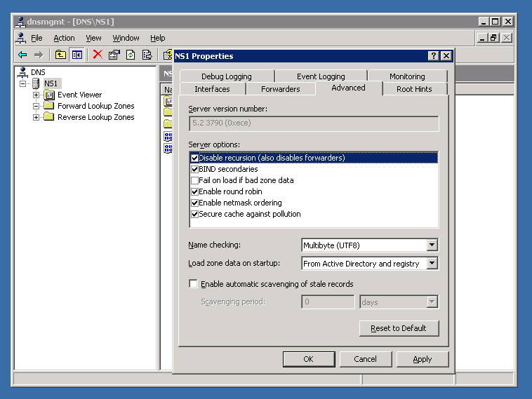This screenshot has width=532, height=399.
Task: Click the Reverse Lookup Zones folder icon
Action: coord(49,117)
